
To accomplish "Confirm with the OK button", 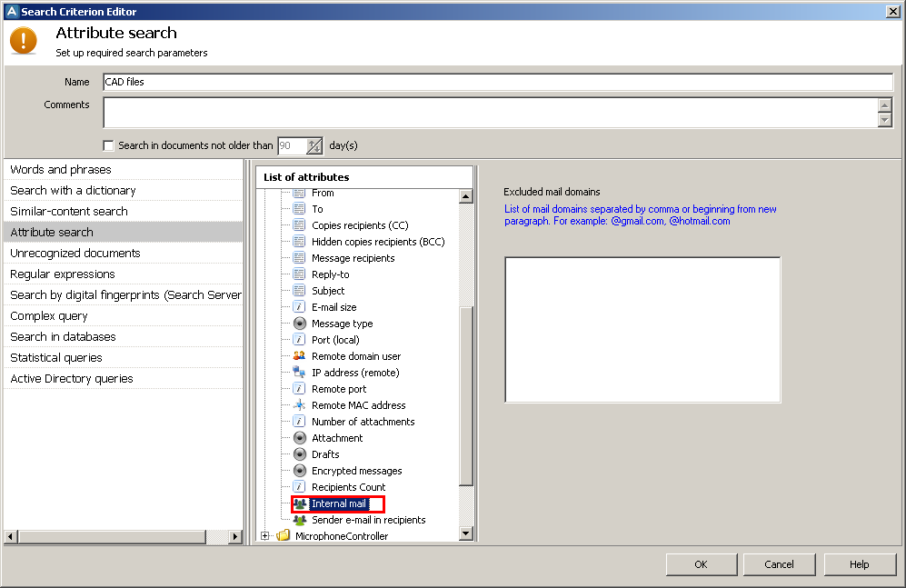I will click(x=702, y=564).
